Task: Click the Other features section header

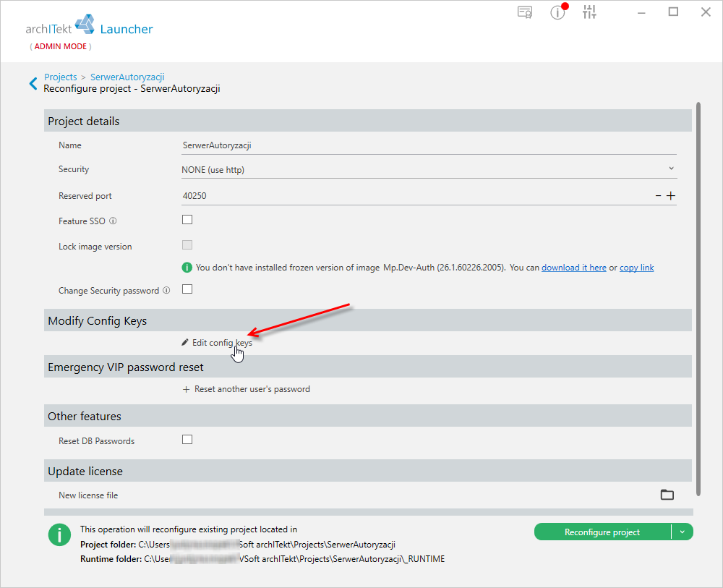Action: coord(368,416)
